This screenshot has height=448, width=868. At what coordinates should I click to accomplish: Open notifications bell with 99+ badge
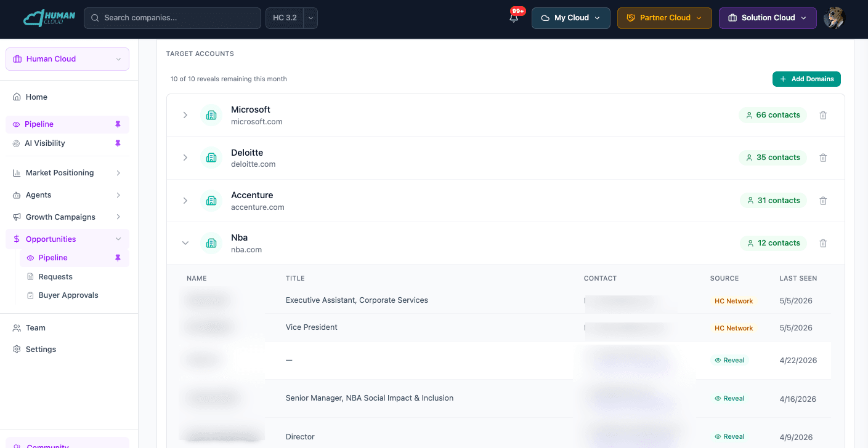tap(514, 18)
